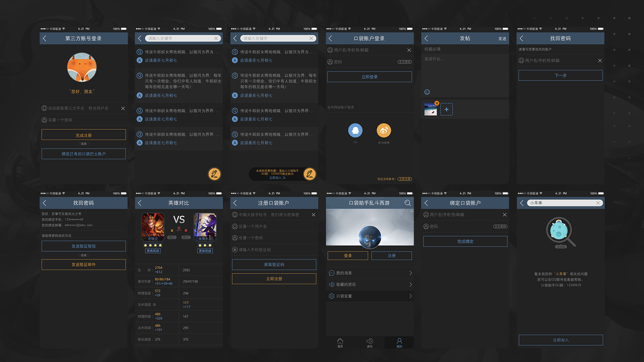Tap the 发送验证邮件 button

(83, 265)
